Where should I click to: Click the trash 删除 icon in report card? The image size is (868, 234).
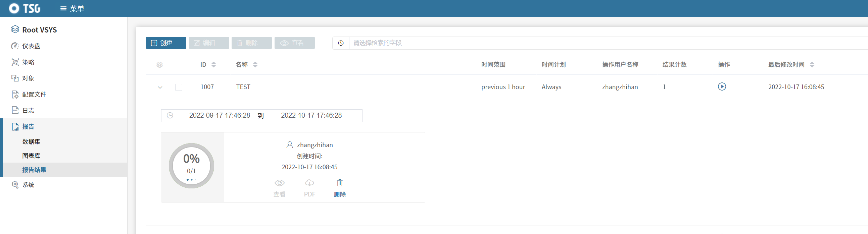[339, 183]
